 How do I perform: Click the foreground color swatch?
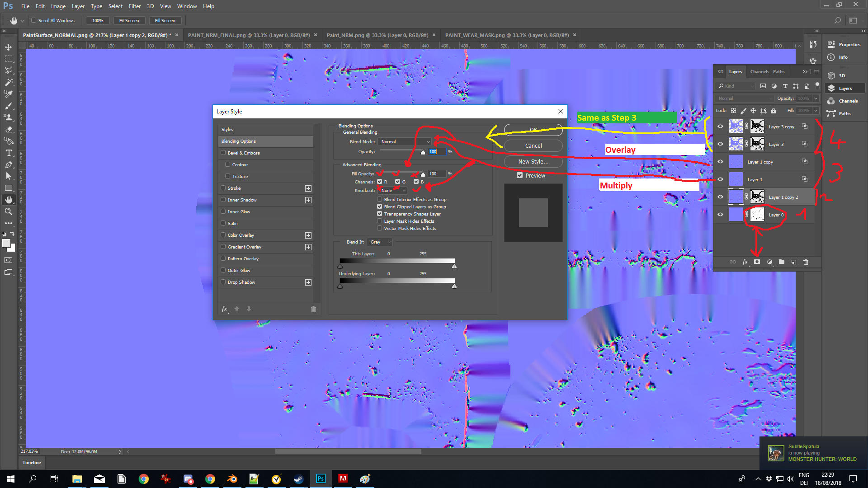click(6, 243)
